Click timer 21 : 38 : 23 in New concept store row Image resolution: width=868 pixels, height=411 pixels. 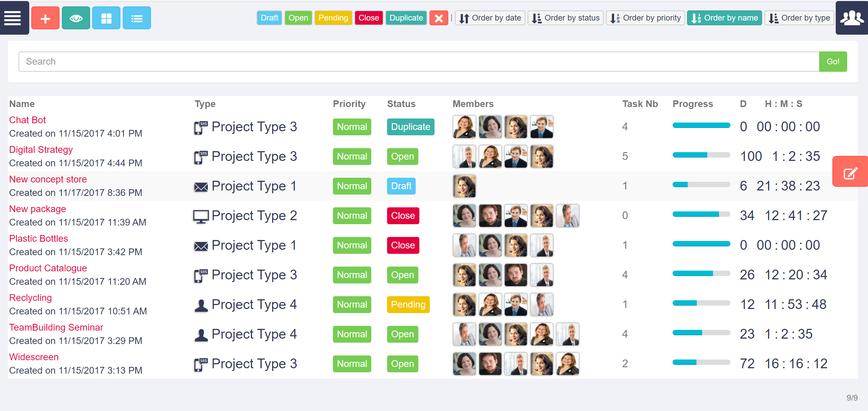(788, 186)
